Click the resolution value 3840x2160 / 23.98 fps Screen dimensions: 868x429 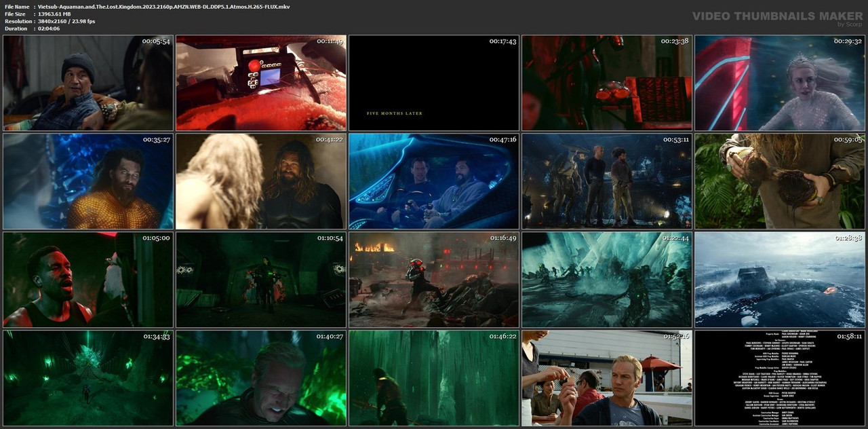point(66,21)
